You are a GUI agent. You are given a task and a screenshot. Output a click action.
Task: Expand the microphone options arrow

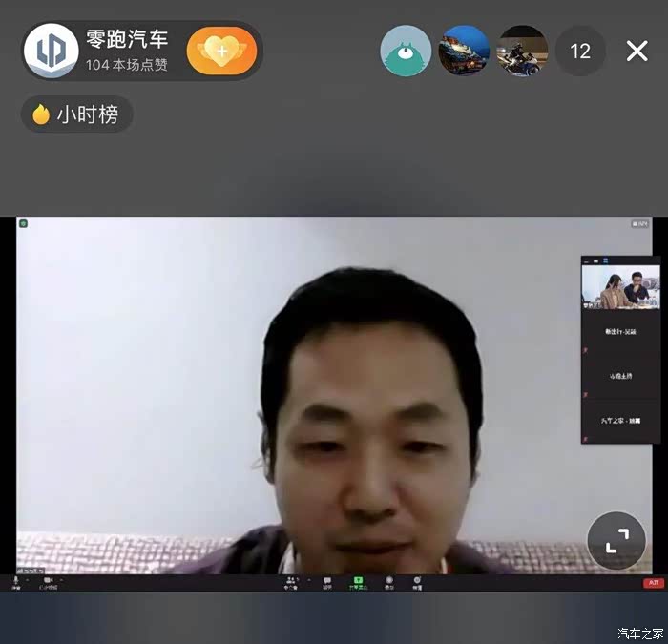click(28, 580)
